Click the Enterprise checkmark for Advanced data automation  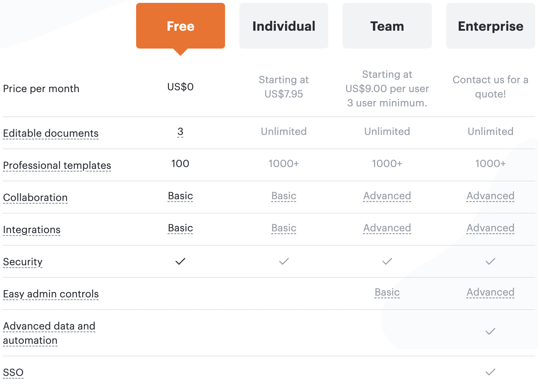click(490, 331)
